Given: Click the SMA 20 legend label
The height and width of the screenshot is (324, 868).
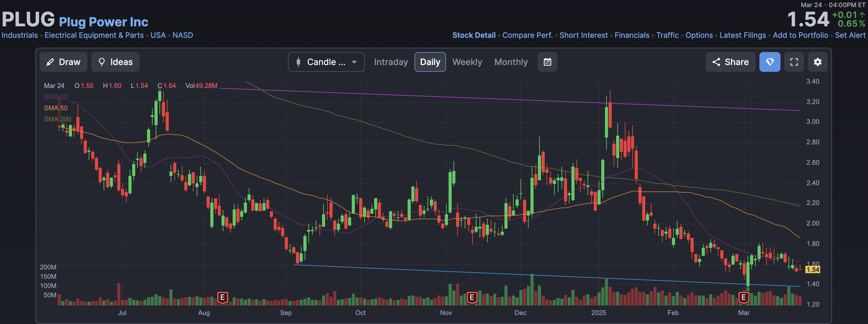Looking at the screenshot, I should (x=56, y=97).
